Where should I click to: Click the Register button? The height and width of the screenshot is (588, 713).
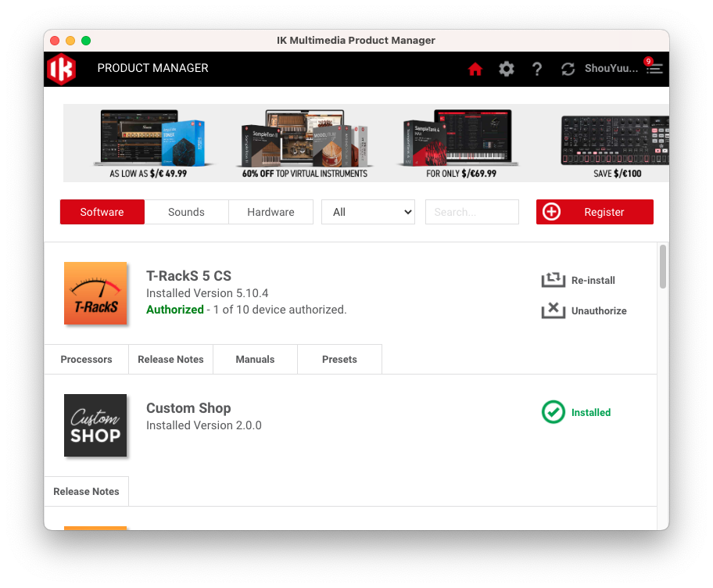tap(595, 212)
